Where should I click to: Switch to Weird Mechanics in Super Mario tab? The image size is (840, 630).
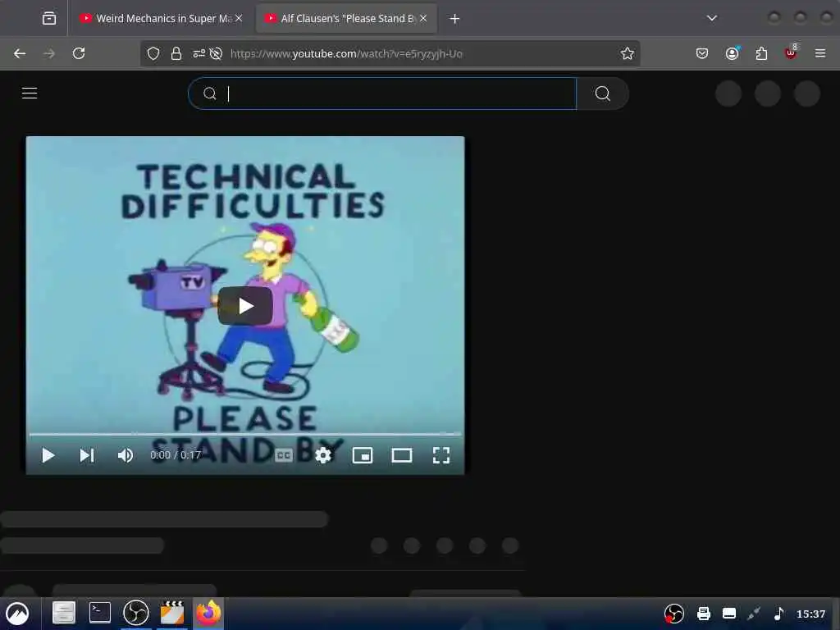(162, 19)
